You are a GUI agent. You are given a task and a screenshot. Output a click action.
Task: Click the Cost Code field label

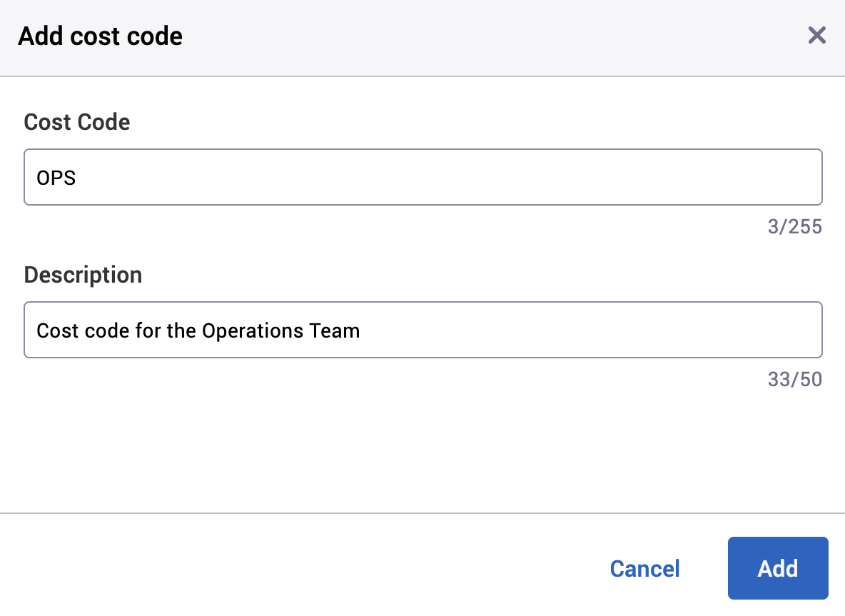[x=76, y=122]
